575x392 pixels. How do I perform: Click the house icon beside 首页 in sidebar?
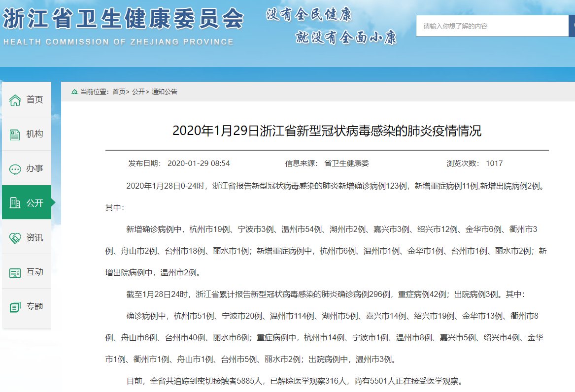(x=15, y=100)
